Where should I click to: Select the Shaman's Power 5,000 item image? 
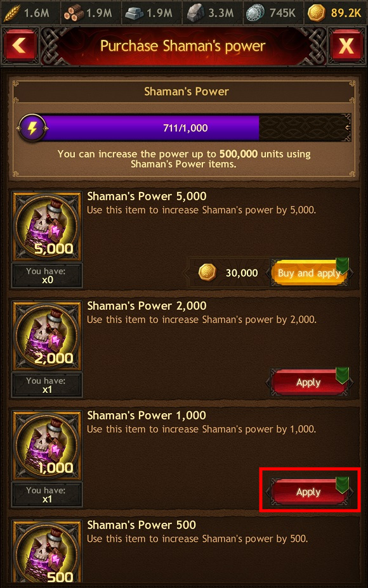(x=47, y=226)
